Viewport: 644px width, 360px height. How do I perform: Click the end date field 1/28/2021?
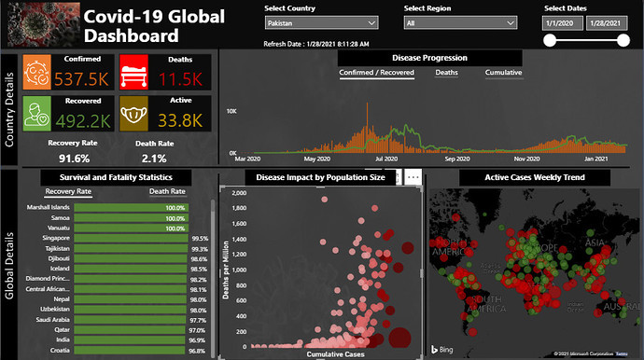coord(607,23)
